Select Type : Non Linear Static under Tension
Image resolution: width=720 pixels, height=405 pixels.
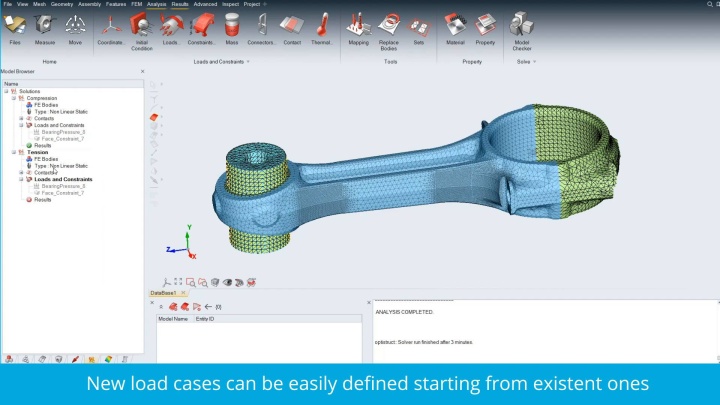61,166
